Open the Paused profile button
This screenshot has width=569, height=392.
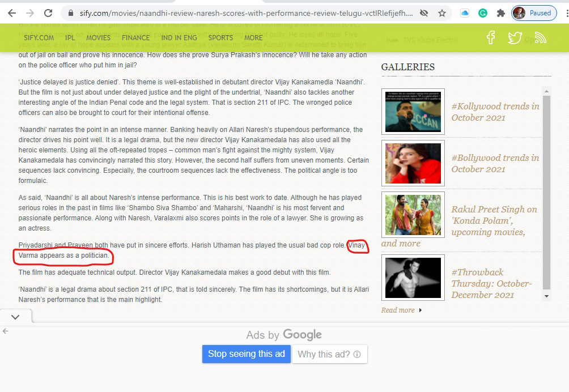(534, 13)
